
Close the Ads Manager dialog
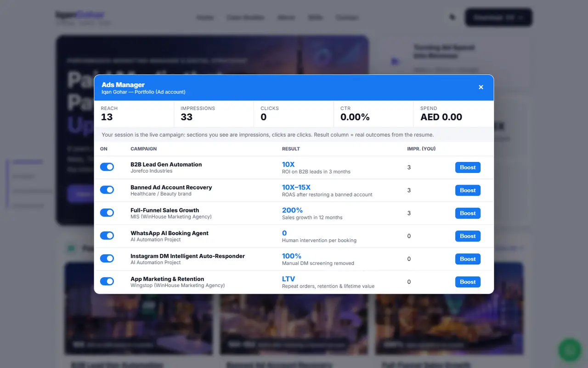click(481, 87)
